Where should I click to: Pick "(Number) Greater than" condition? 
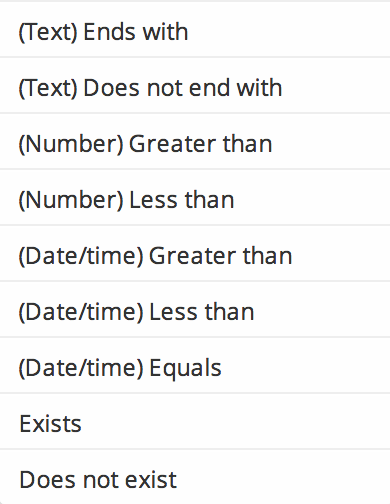coord(195,141)
